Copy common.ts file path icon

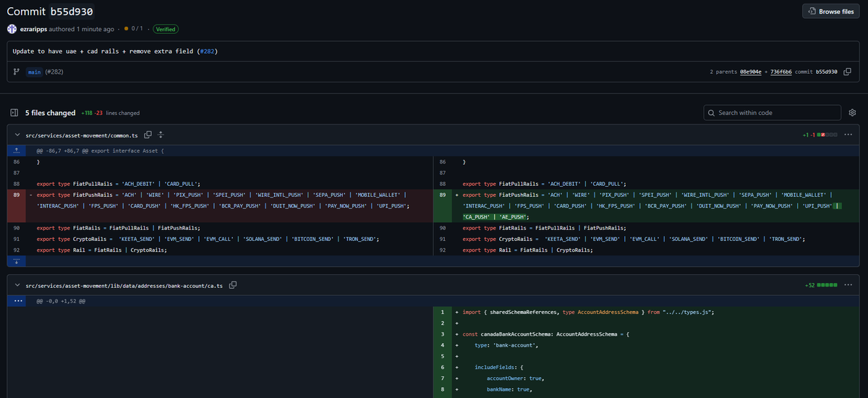pyautogui.click(x=148, y=135)
